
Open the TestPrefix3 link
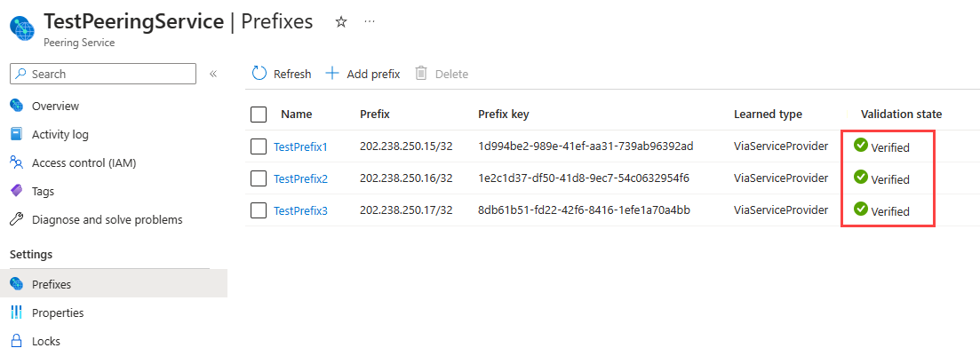(300, 210)
